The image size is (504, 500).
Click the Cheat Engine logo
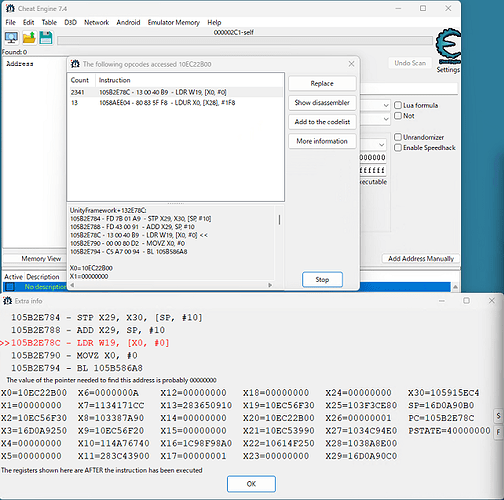[x=448, y=46]
